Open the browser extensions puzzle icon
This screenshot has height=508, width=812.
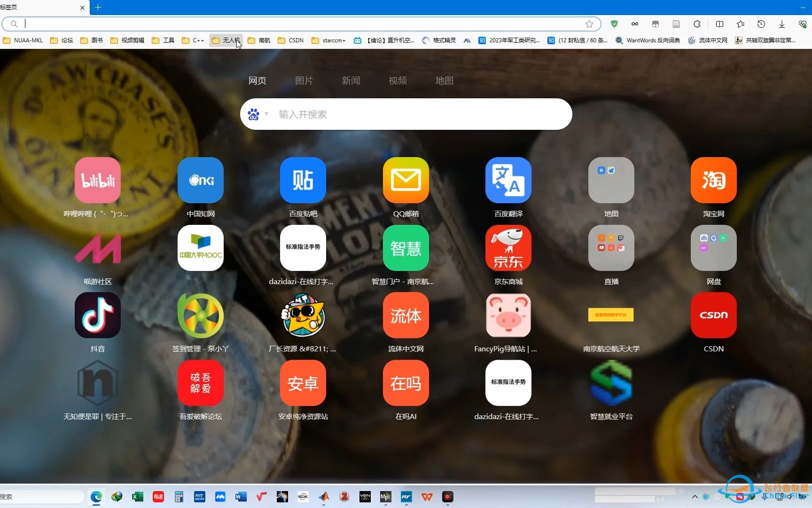point(697,24)
